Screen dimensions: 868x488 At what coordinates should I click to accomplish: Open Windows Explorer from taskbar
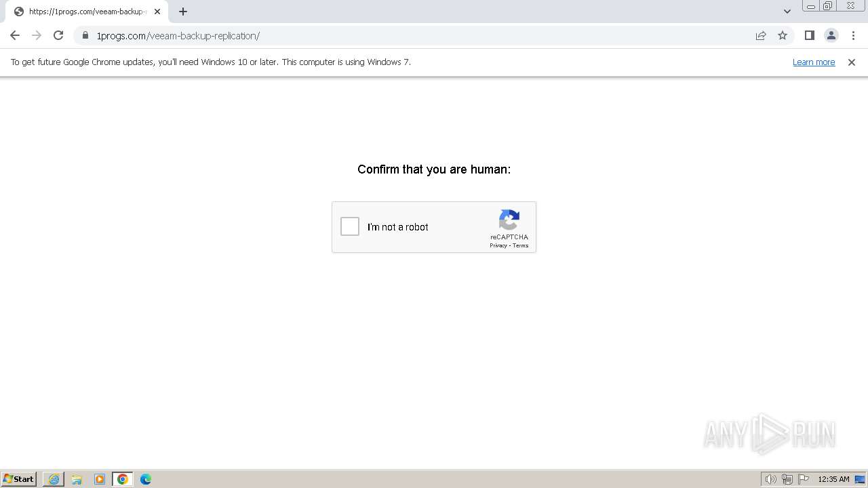[x=77, y=479]
